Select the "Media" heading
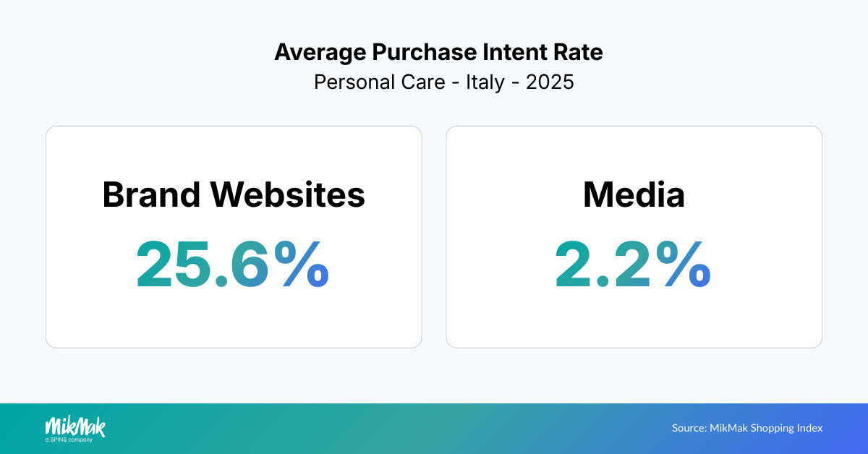 [x=634, y=194]
